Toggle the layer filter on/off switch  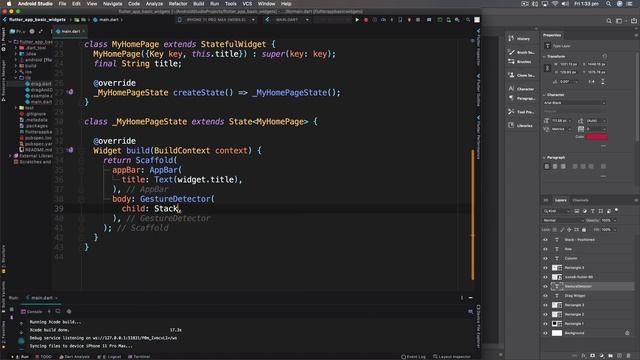click(x=617, y=211)
